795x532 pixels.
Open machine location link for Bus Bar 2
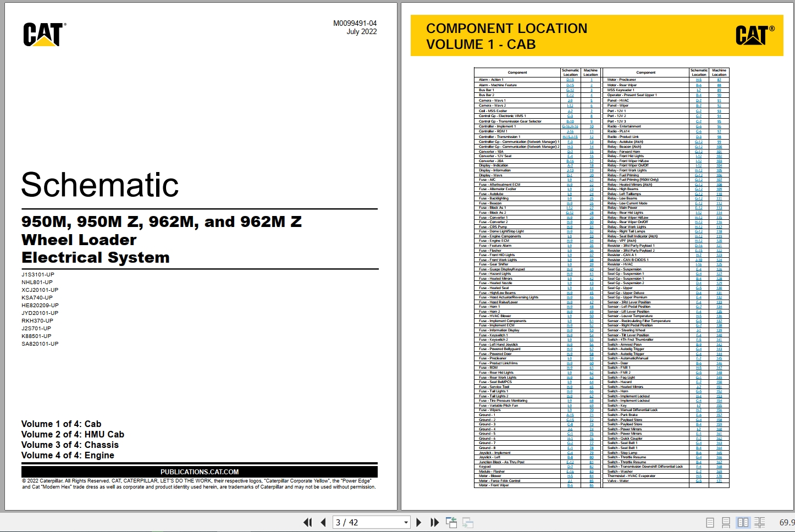592,95
